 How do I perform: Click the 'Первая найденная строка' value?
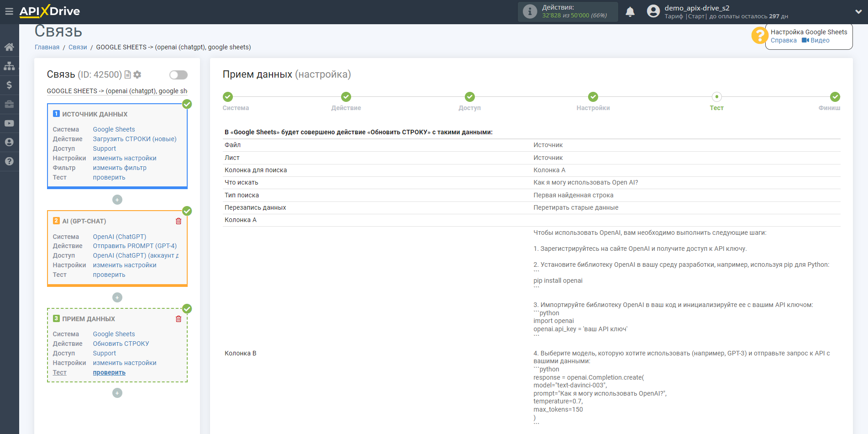point(573,195)
